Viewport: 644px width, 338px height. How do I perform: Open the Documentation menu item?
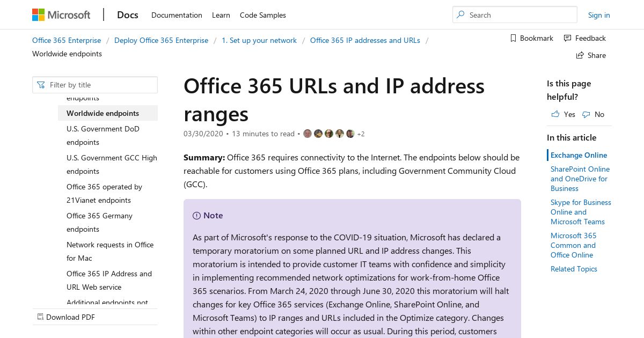[x=177, y=15]
